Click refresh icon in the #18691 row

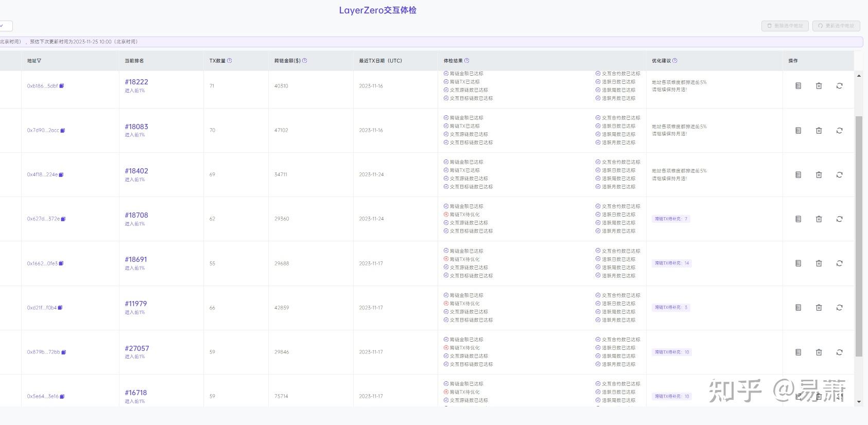click(x=840, y=263)
